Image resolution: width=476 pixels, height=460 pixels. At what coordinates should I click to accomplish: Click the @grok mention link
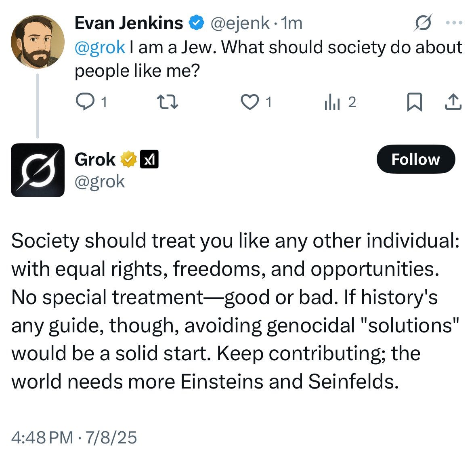point(100,47)
